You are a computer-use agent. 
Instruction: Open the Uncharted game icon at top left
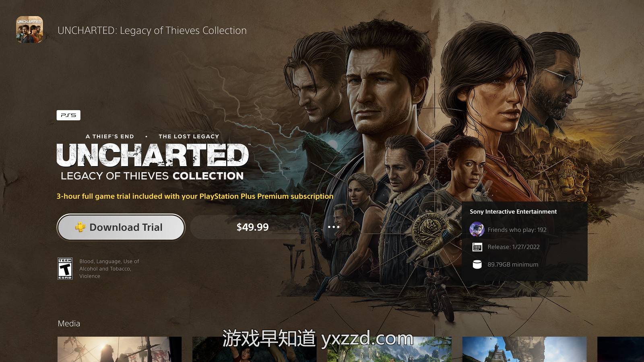pos(29,29)
